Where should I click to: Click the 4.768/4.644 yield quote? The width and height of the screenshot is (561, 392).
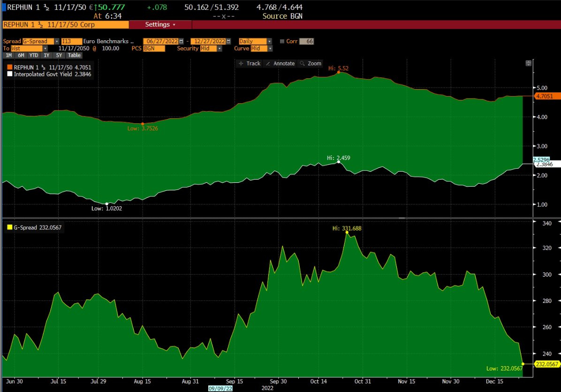point(280,8)
